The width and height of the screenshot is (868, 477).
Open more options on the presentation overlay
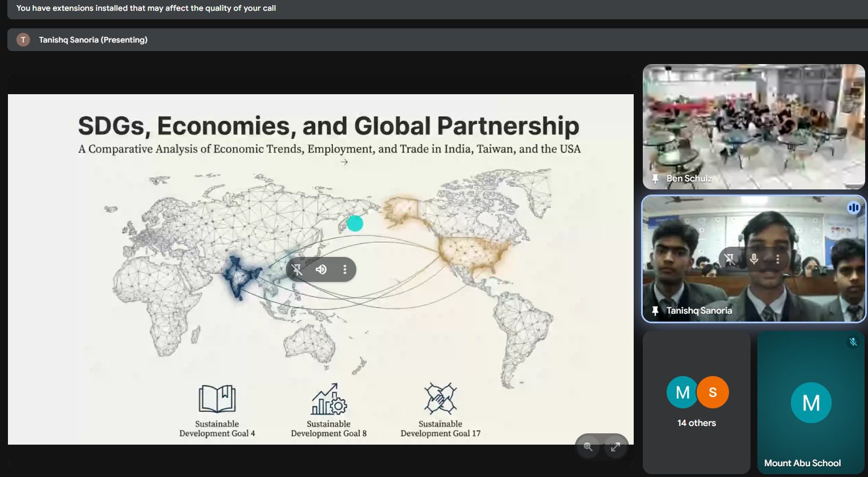pos(344,269)
